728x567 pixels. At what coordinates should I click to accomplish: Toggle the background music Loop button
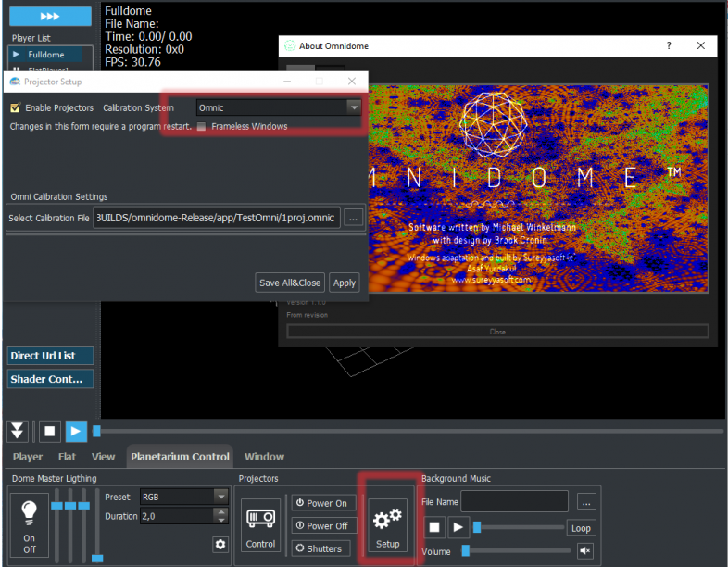pos(581,528)
